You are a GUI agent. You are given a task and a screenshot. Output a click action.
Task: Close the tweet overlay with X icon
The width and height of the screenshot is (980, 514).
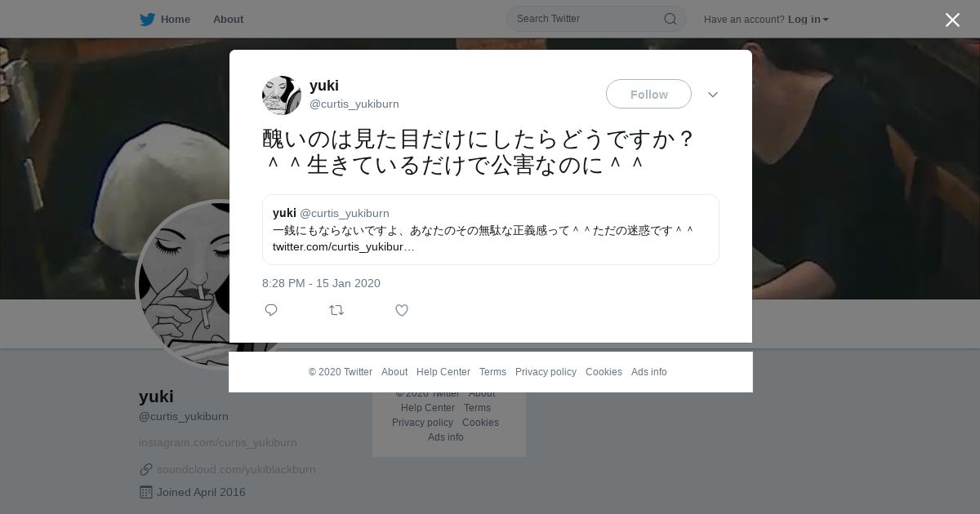tap(952, 20)
